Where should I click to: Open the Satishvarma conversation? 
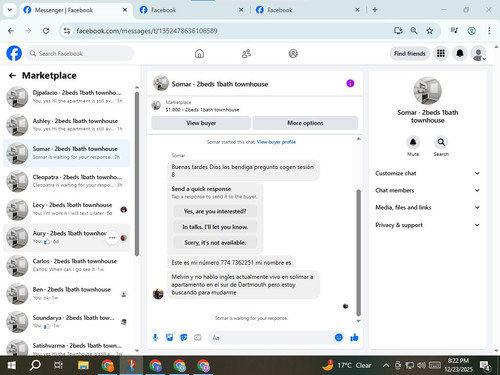pos(67,347)
